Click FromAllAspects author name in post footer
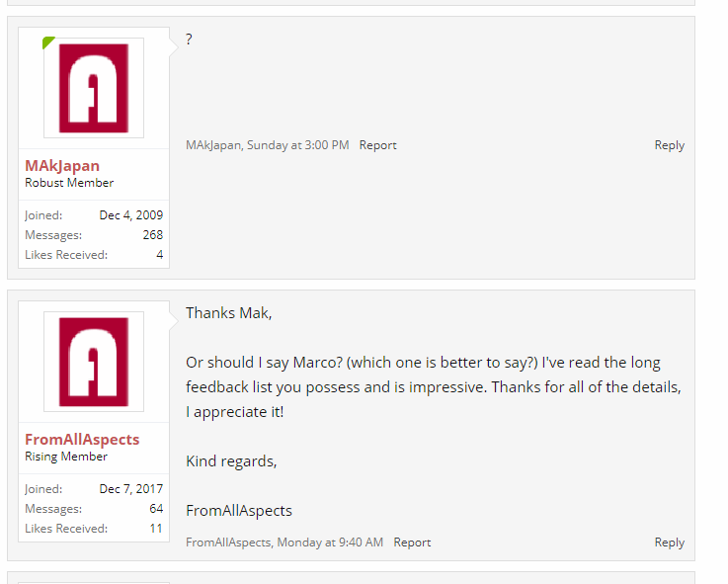This screenshot has height=584, width=728. coord(228,542)
